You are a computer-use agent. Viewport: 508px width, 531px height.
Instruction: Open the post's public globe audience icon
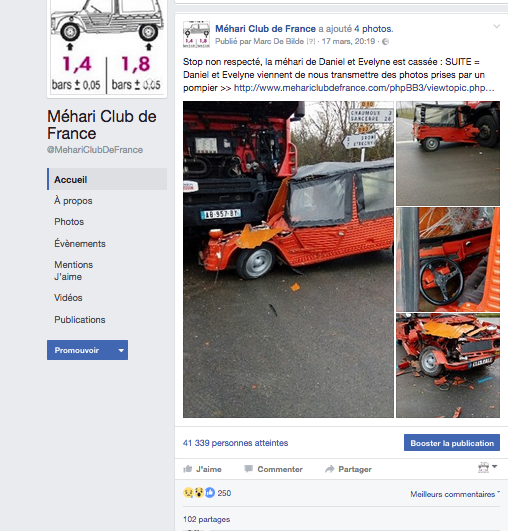pyautogui.click(x=385, y=42)
